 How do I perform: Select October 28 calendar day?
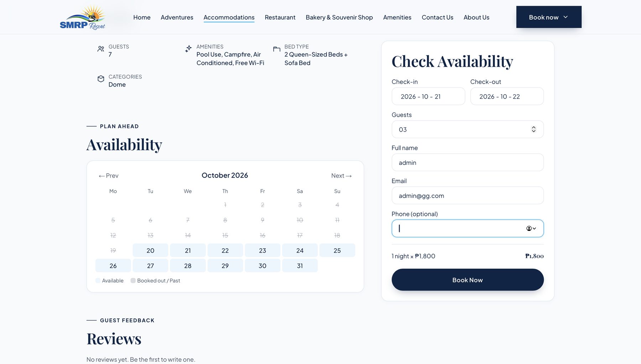coord(188,266)
